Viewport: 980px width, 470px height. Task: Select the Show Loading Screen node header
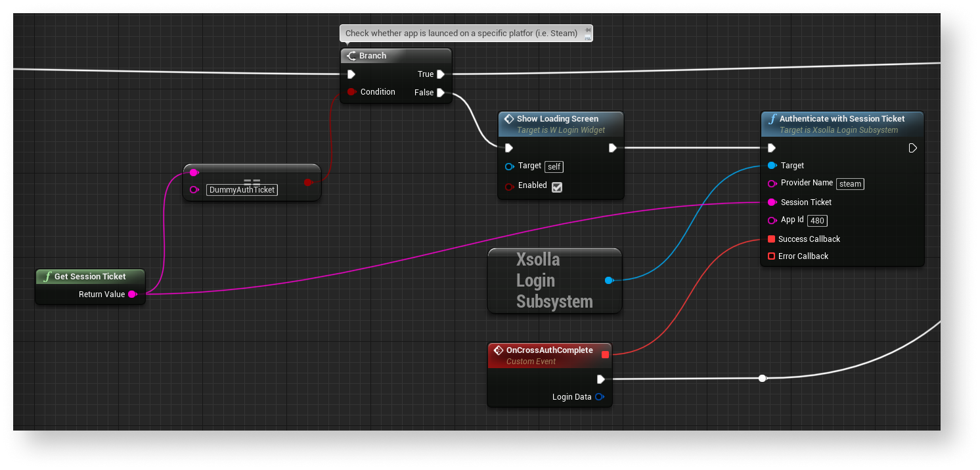point(557,119)
